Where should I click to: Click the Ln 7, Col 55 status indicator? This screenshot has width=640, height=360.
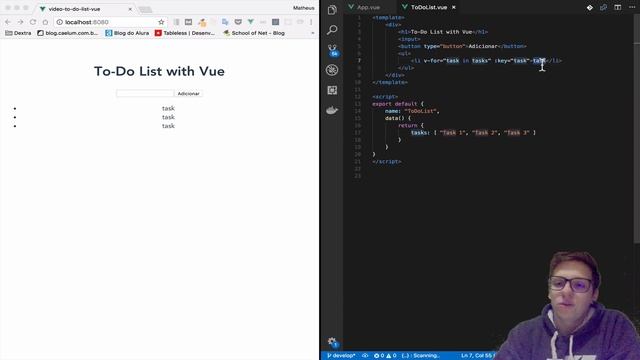pyautogui.click(x=477, y=356)
